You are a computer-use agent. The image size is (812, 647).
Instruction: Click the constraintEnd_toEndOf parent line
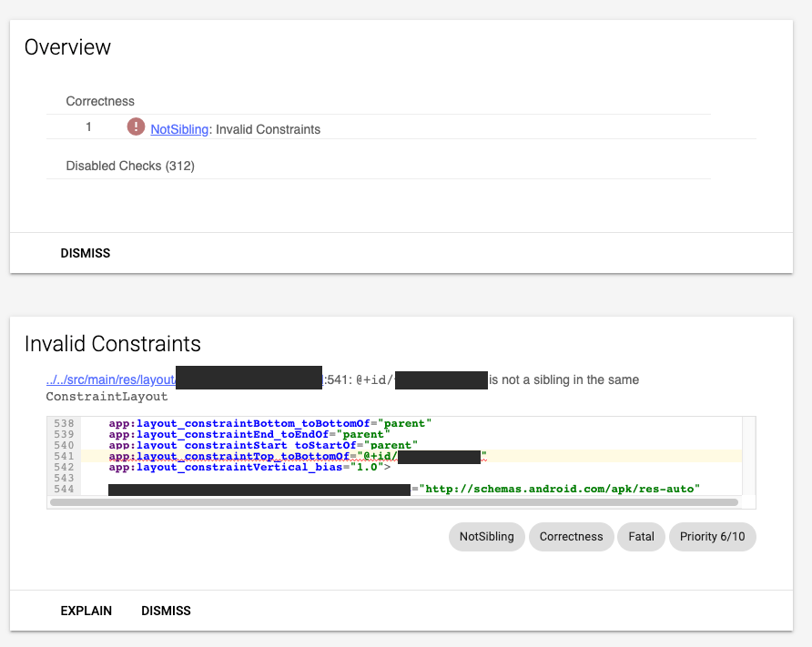[249, 434]
